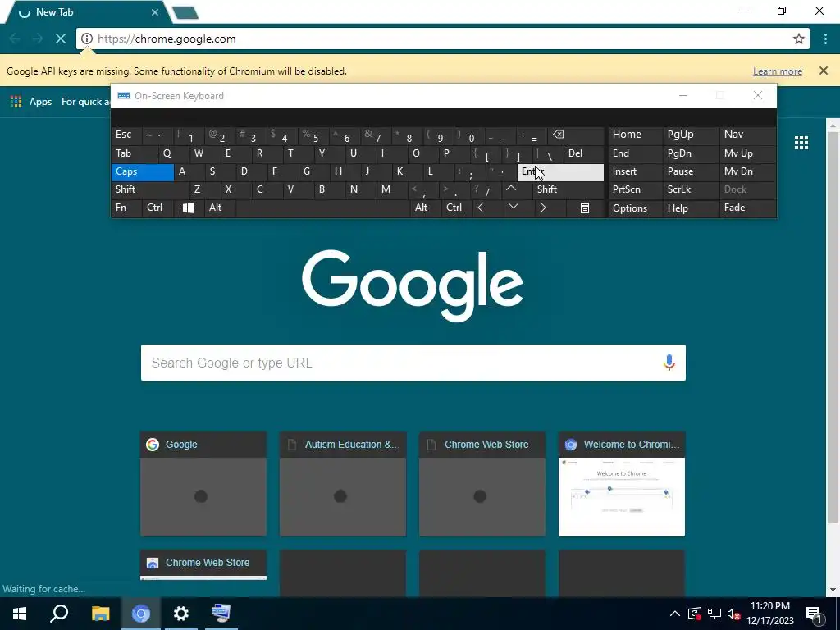840x630 pixels.
Task: Open Apps from the bookmarks bar
Action: tap(31, 101)
